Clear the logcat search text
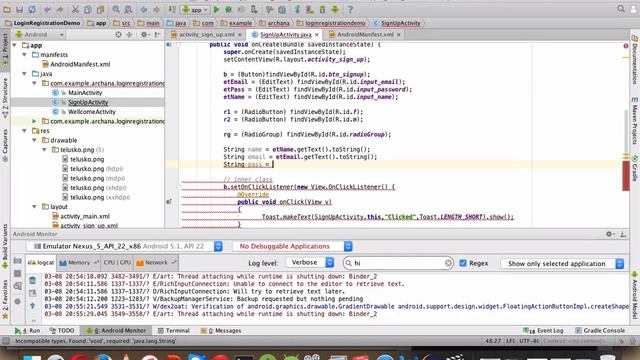 pos(448,263)
